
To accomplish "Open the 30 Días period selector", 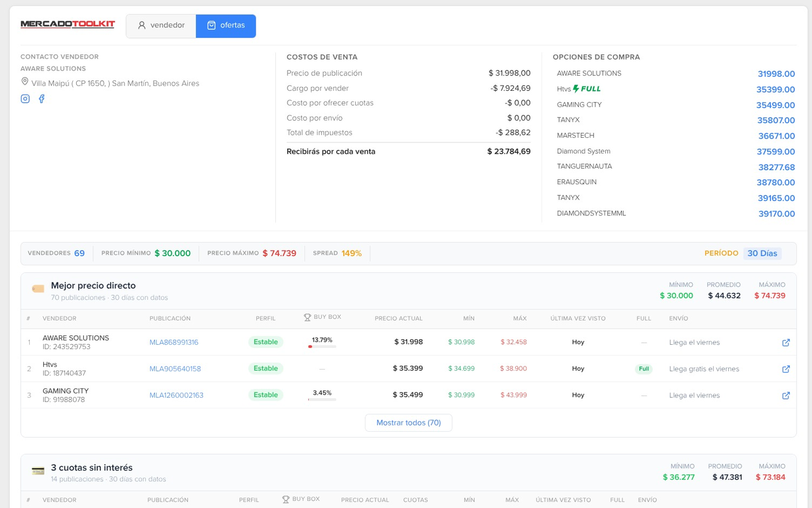I will pyautogui.click(x=762, y=253).
